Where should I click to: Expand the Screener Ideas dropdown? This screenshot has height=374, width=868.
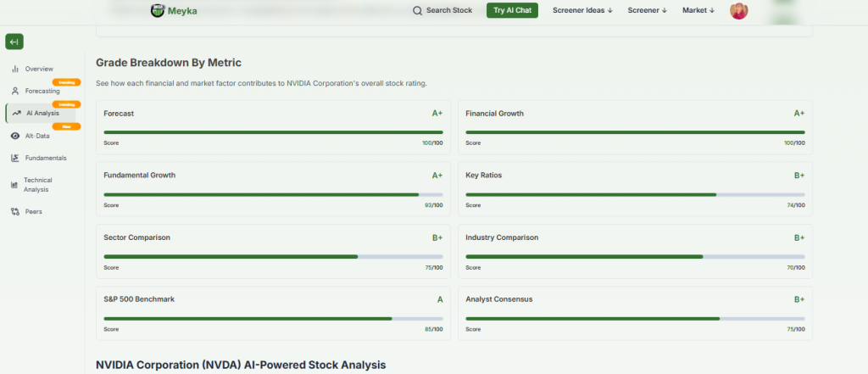tap(582, 11)
